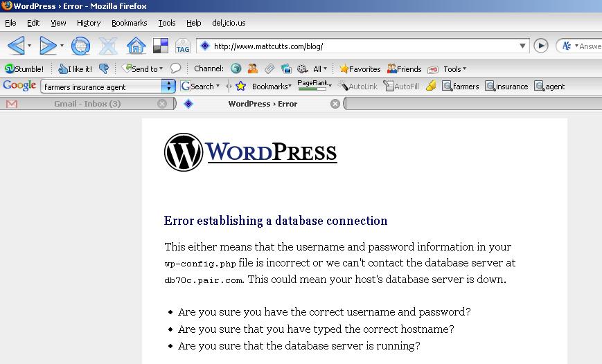This screenshot has width=602, height=364.
Task: Select the WordPress › Error tab
Action: click(263, 104)
